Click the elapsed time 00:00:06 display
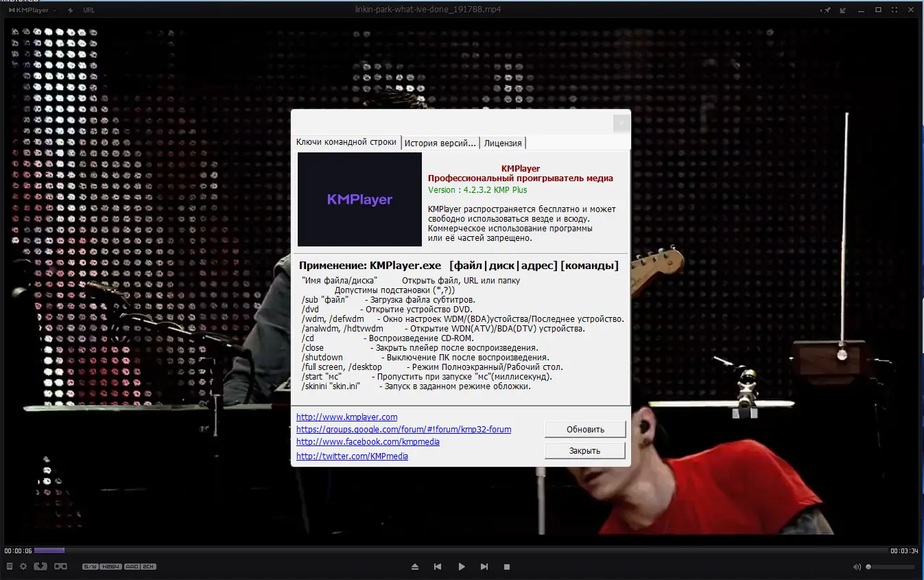The width and height of the screenshot is (924, 580). pyautogui.click(x=18, y=550)
